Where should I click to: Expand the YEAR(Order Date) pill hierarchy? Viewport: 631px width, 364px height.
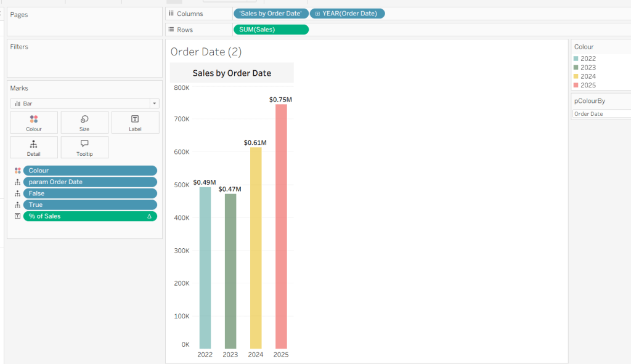318,14
